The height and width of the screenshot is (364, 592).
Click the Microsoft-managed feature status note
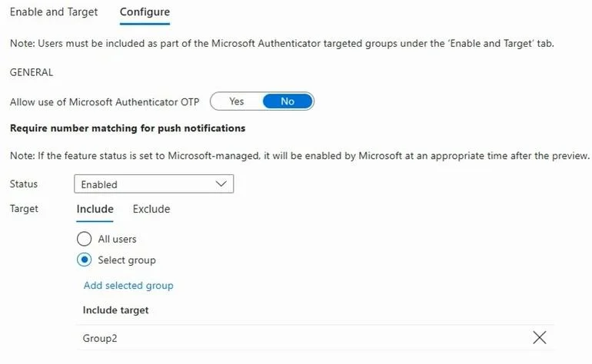tap(299, 156)
